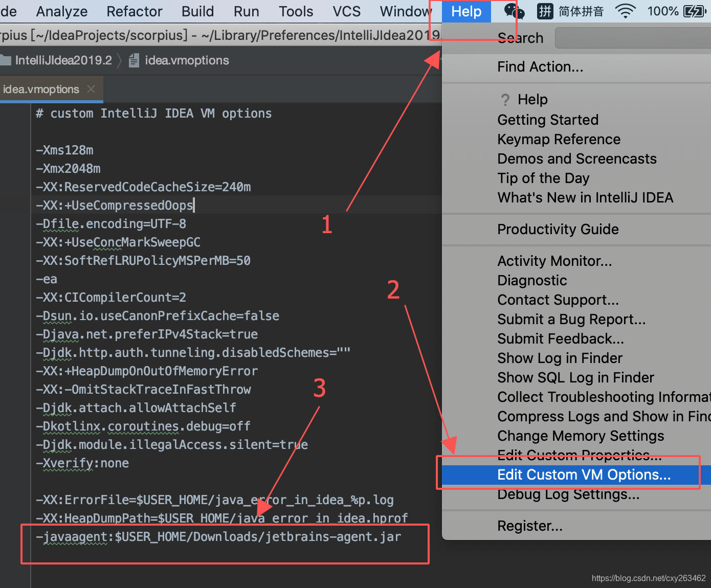This screenshot has width=711, height=588.
Task: Open the Run menu
Action: click(x=247, y=11)
